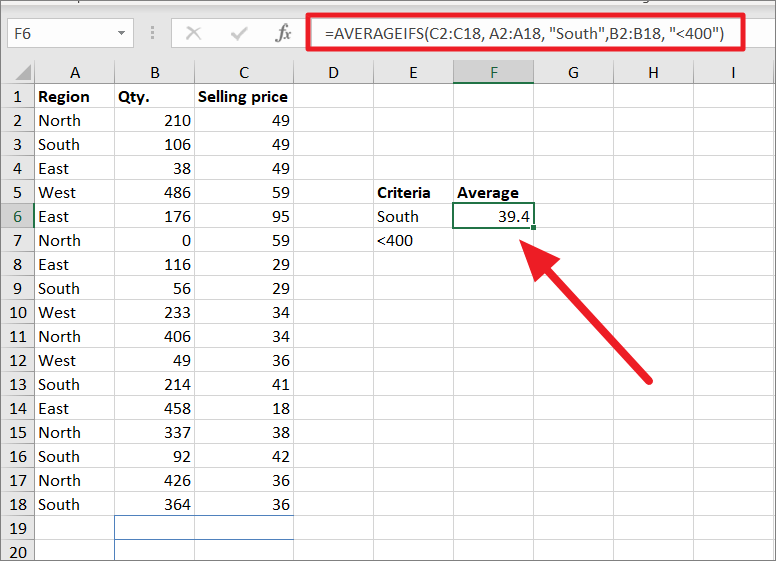Image resolution: width=776 pixels, height=561 pixels.
Task: Click into the AVERAGEIFS formula bar
Action: 525,33
